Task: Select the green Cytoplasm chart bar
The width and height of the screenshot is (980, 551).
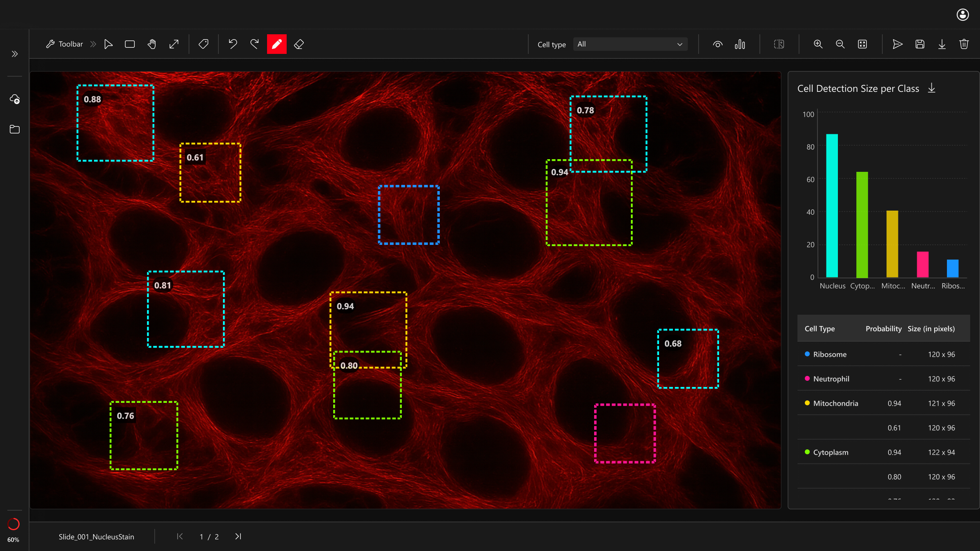Action: (862, 224)
